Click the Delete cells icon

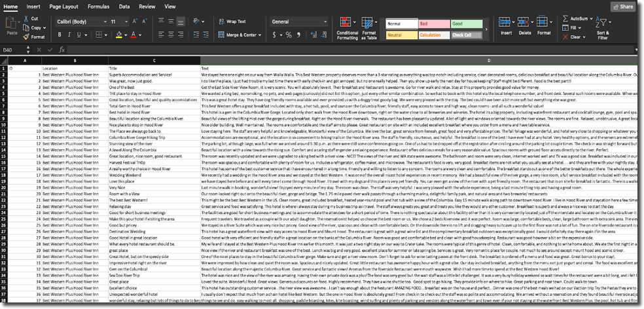pos(523,22)
